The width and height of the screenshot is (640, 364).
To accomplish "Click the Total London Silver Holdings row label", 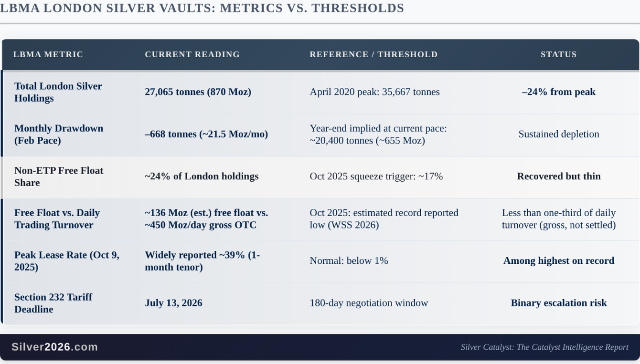I will pos(58,92).
